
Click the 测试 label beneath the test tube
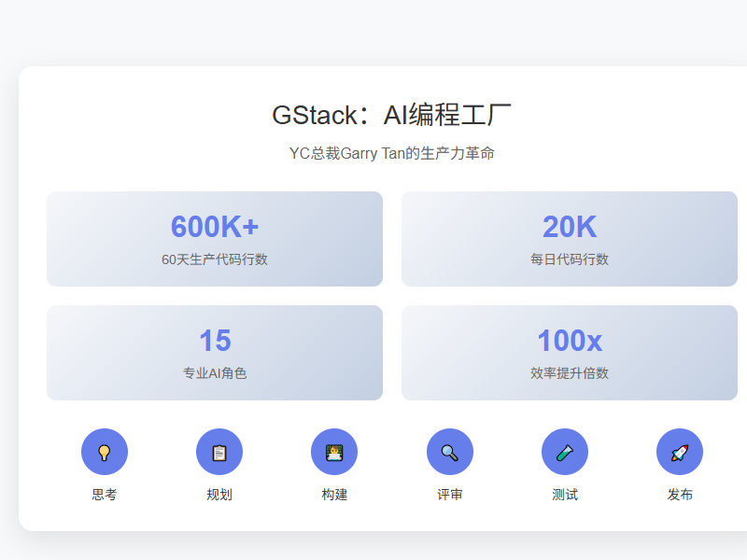tap(565, 494)
